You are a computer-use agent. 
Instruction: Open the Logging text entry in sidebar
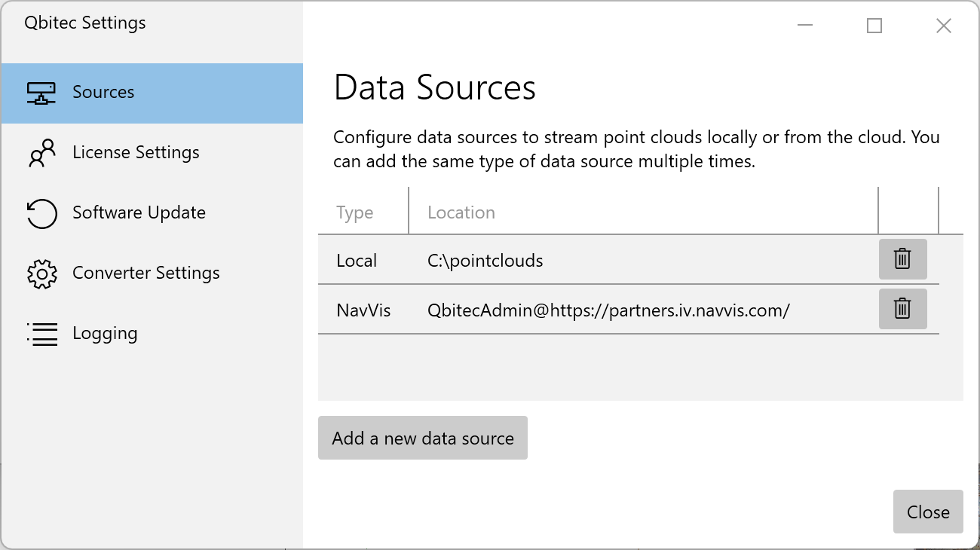105,334
